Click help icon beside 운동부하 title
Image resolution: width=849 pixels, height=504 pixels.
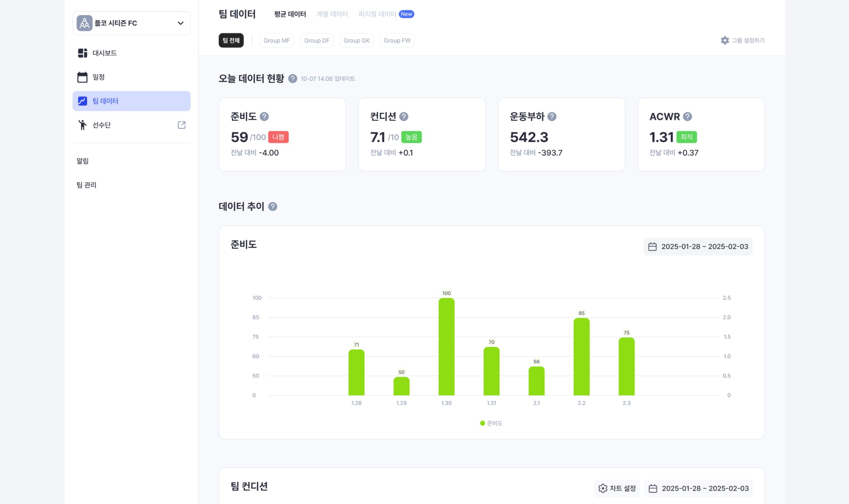tap(552, 117)
